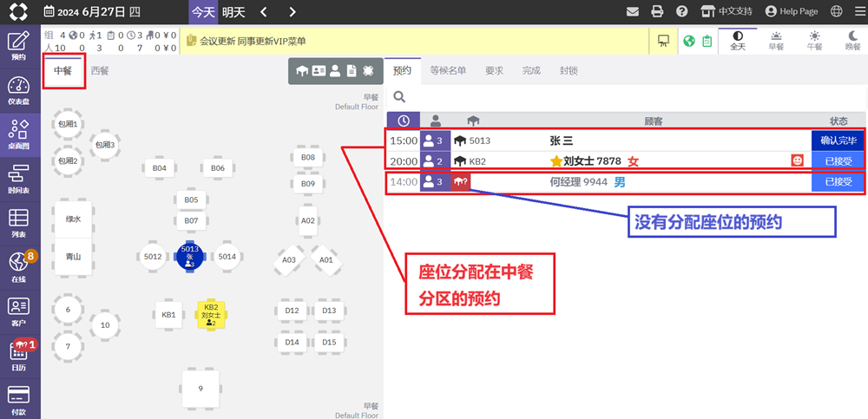Select the document icon in the gray toolbar
This screenshot has height=419, width=868.
[351, 71]
